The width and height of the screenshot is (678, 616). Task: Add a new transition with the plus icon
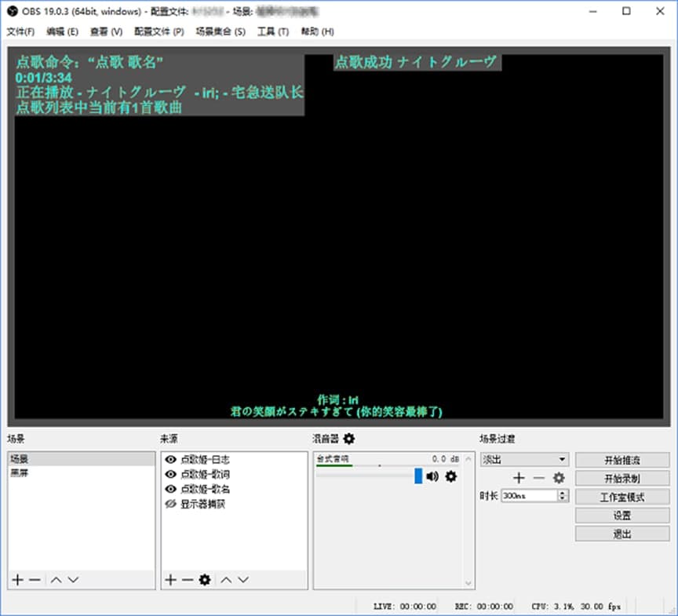519,478
